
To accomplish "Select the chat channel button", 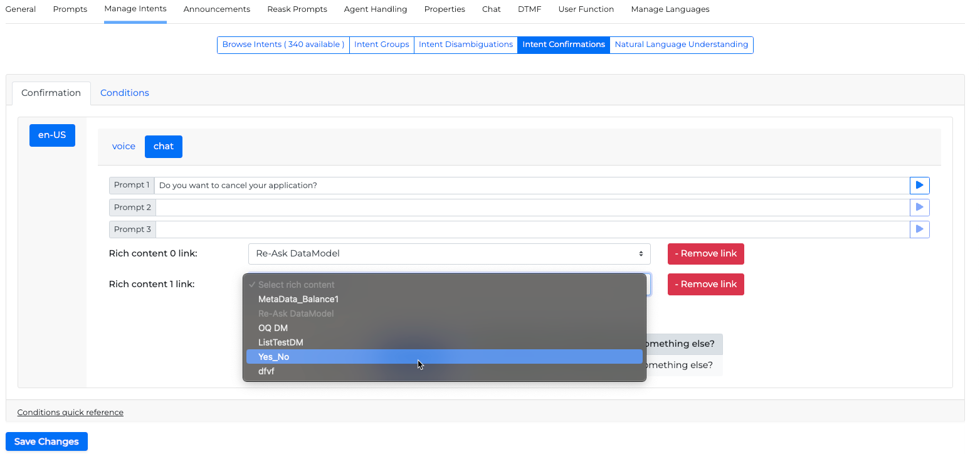I will point(163,146).
